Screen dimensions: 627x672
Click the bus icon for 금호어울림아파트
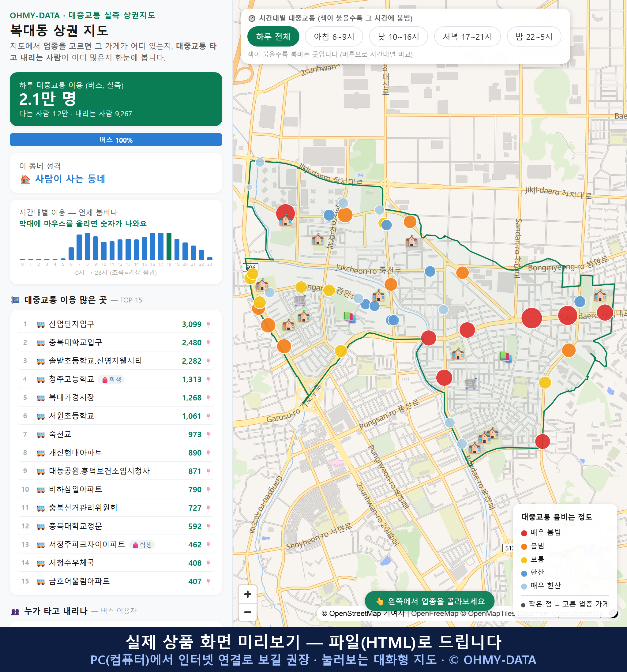tap(40, 581)
